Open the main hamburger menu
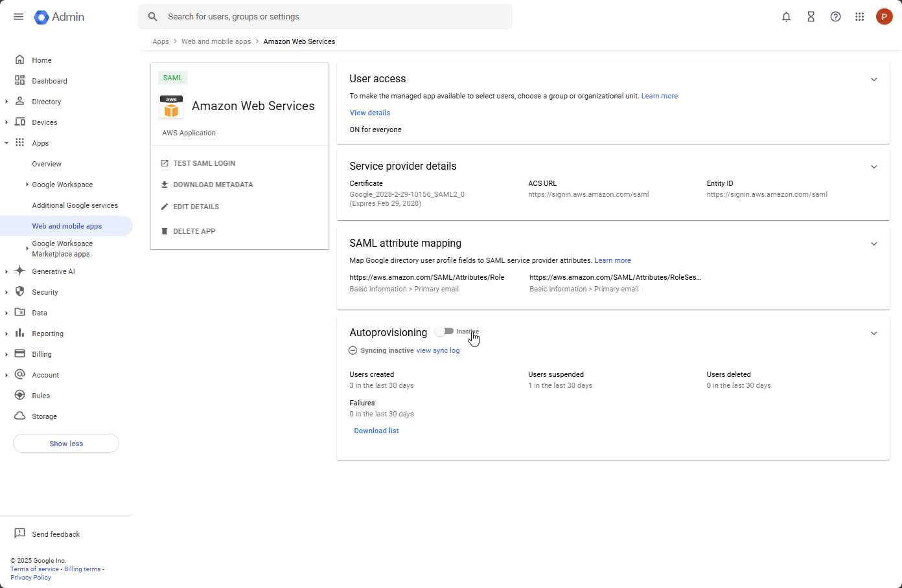 click(18, 17)
